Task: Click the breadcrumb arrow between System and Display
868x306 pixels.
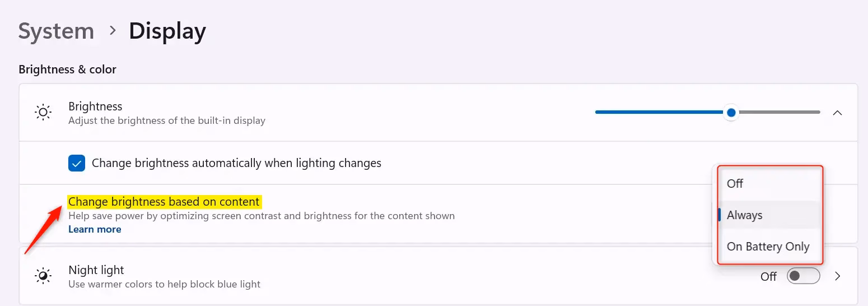Action: coord(113,31)
